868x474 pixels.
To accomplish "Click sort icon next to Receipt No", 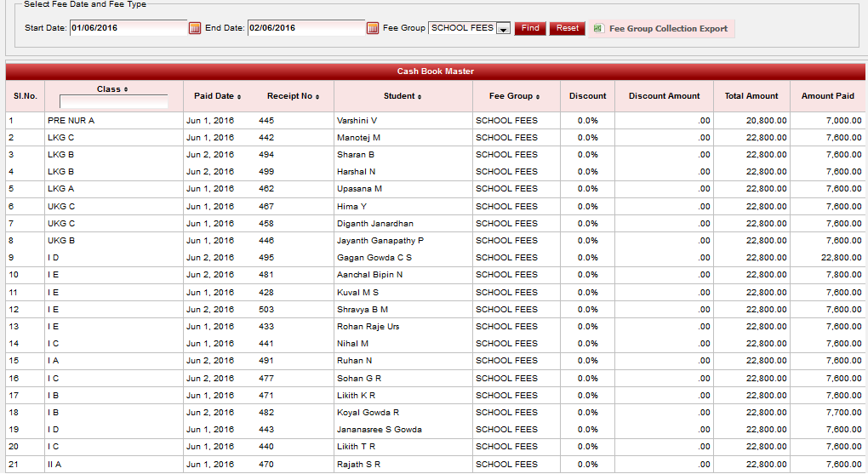I will (x=317, y=97).
